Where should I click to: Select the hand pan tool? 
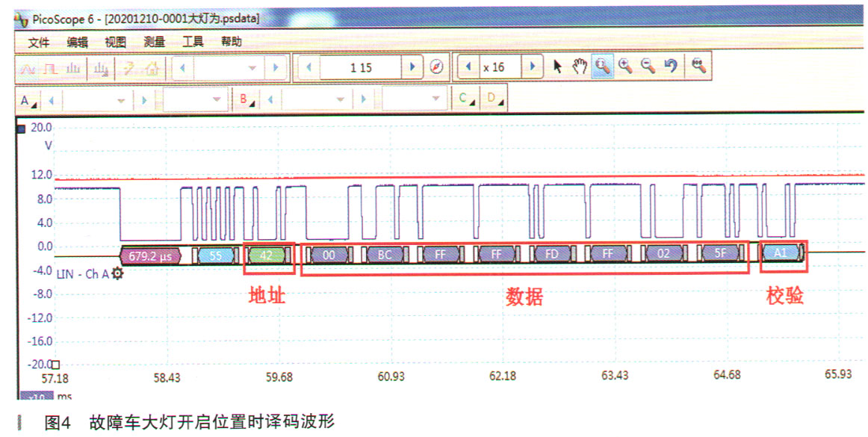point(580,67)
